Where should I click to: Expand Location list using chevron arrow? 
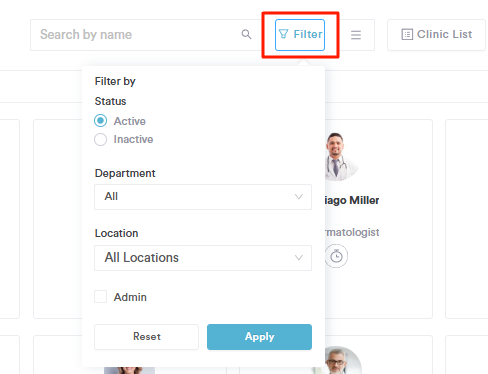coord(299,258)
